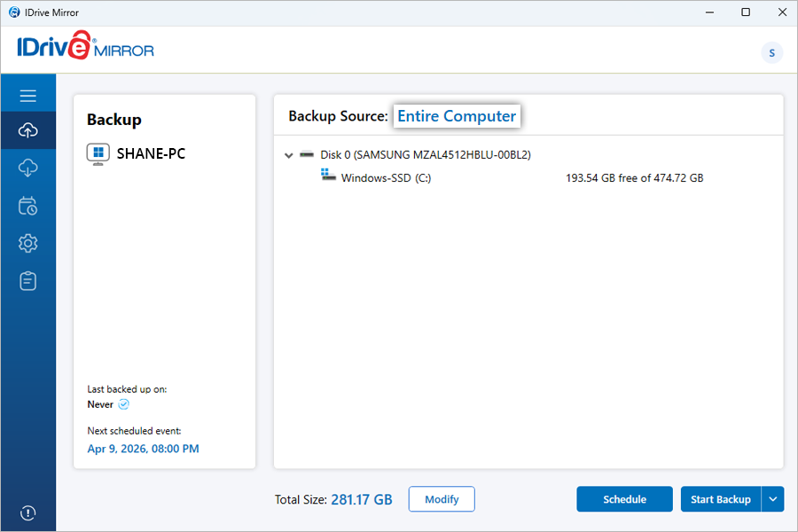Maximize the IDrive Mirror window
This screenshot has width=798, height=532.
(746, 12)
